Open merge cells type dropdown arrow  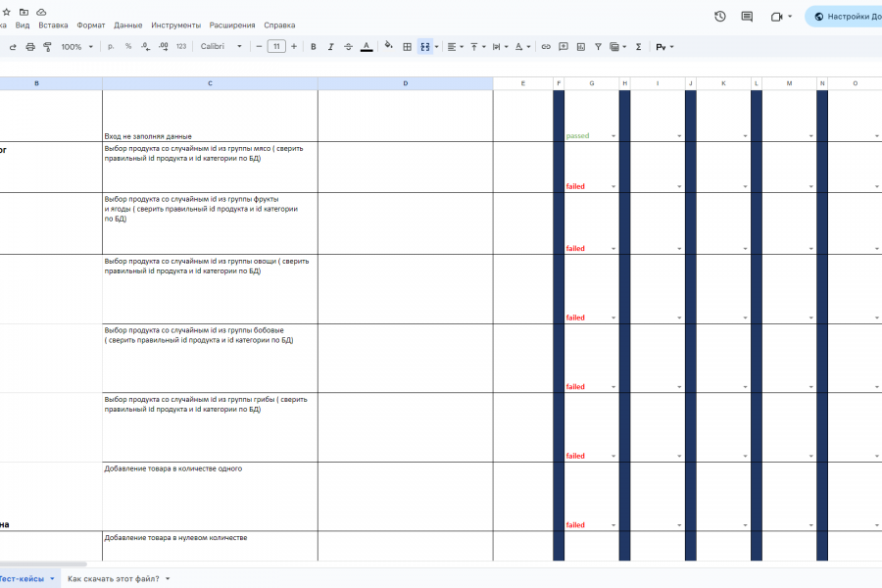[x=436, y=47]
